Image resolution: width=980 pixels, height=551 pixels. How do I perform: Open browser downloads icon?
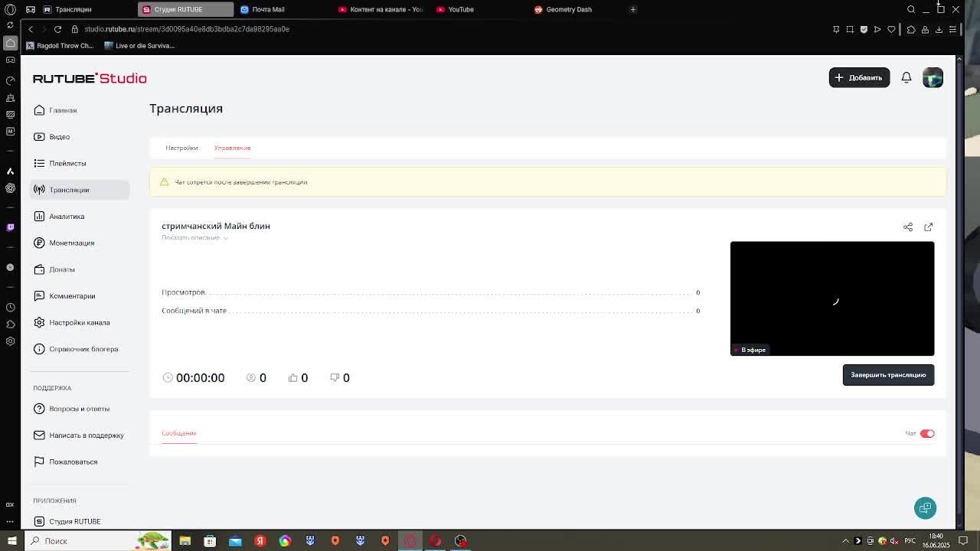[939, 29]
